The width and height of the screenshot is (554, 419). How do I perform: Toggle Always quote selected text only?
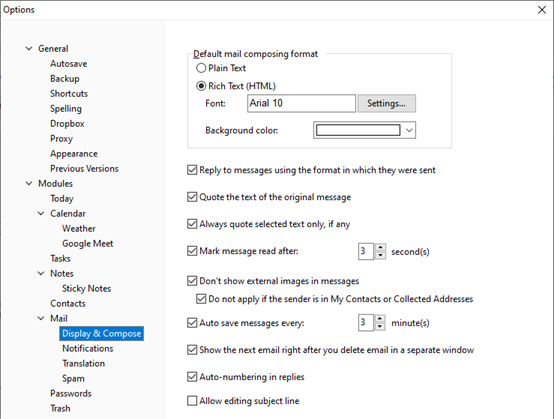click(192, 224)
